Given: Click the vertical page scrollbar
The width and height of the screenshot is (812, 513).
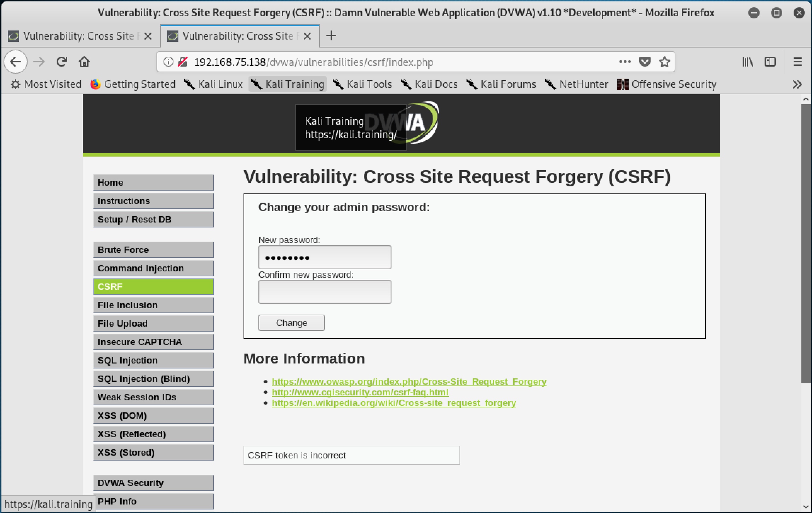Looking at the screenshot, I should (x=806, y=243).
